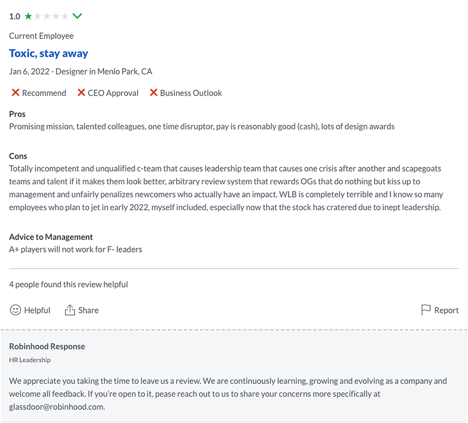Click the Current Employee label
Image resolution: width=468 pixels, height=423 pixels.
[41, 36]
